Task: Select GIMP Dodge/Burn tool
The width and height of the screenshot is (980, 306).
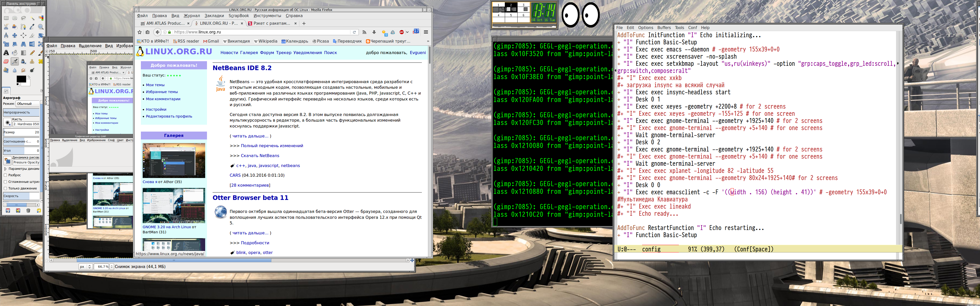Action: [x=32, y=70]
